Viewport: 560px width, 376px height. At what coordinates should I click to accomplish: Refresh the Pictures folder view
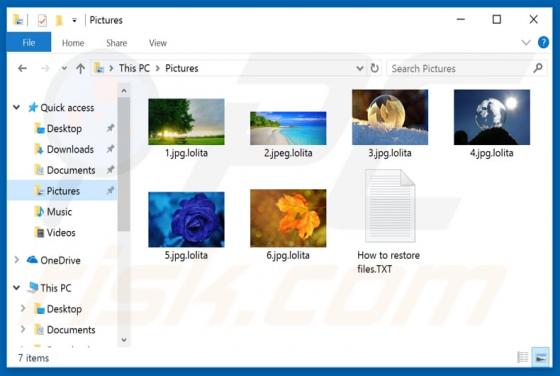click(374, 68)
